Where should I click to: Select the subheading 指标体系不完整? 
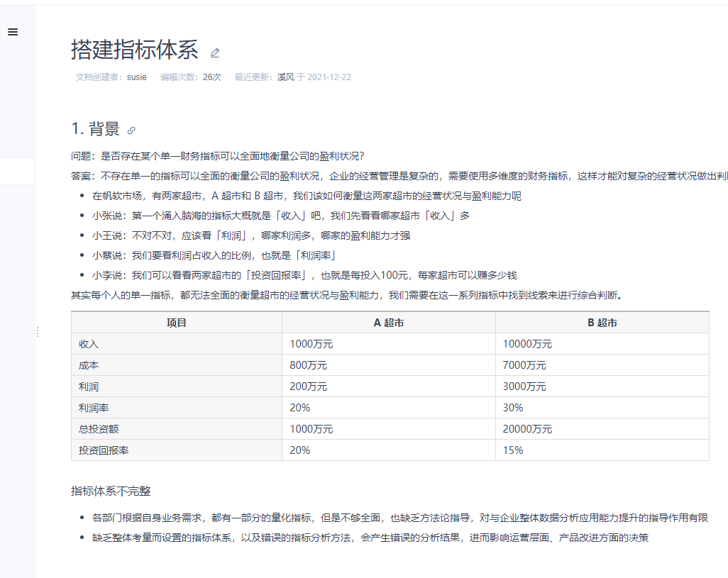click(111, 491)
